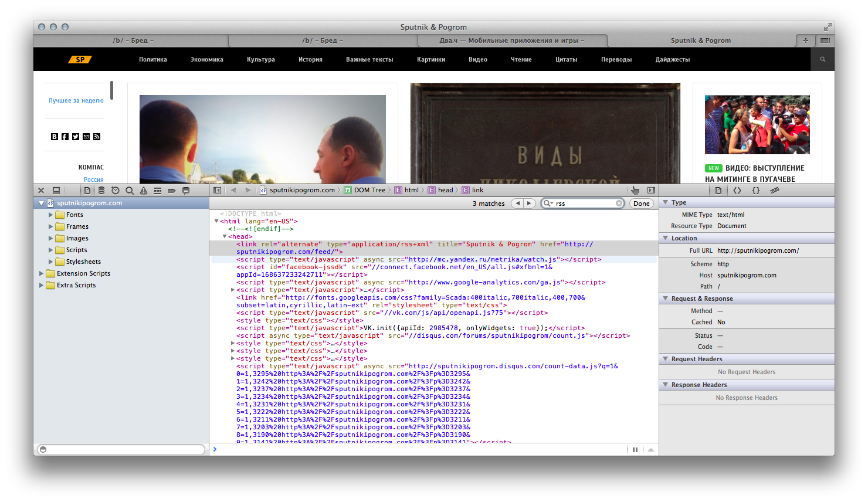Image resolution: width=868 pixels, height=502 pixels.
Task: Collapse the sputnikipogrom.com tree root
Action: 41,203
